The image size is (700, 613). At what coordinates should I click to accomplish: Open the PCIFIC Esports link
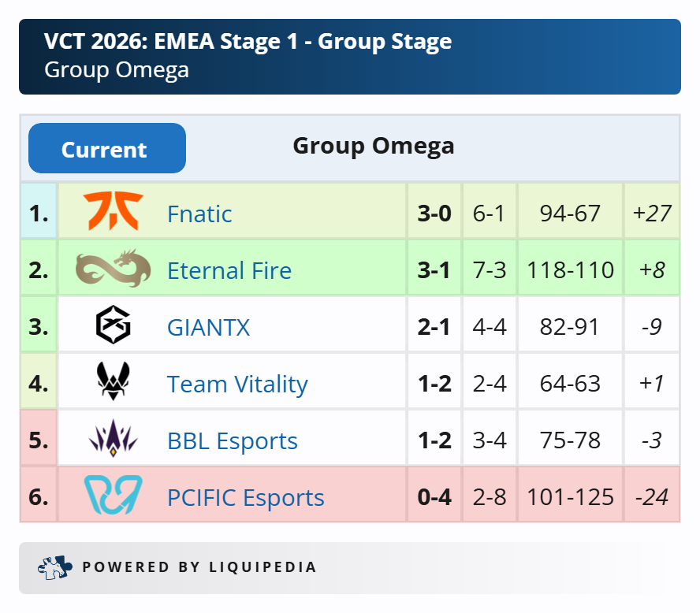[x=246, y=497]
